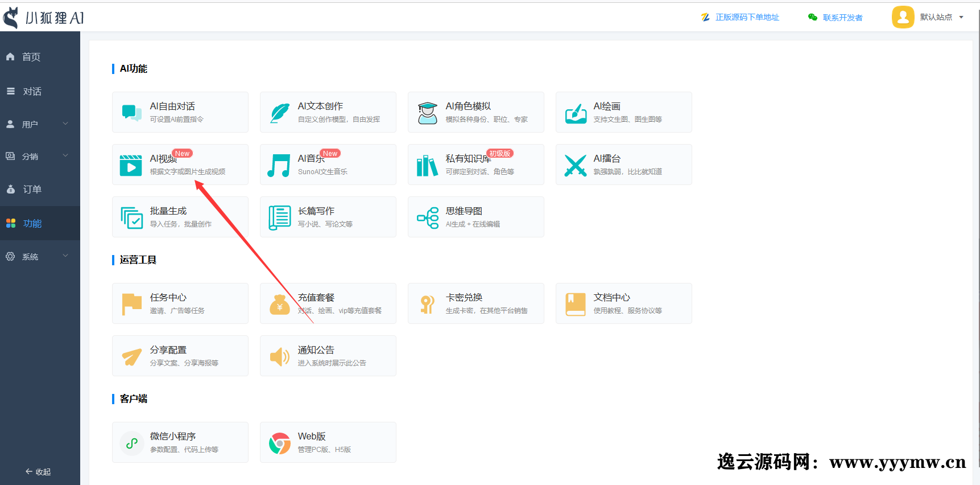Click the 思维导图 mind map icon
The width and height of the screenshot is (980, 485).
(428, 217)
